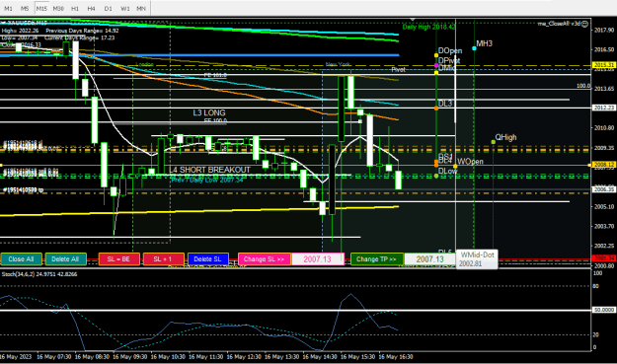Click the red price tag near 2001
617x364 pixels.
coord(603,258)
